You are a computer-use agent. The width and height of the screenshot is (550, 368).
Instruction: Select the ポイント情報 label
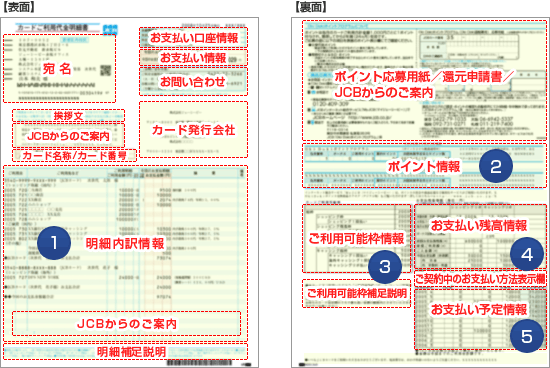tap(424, 167)
